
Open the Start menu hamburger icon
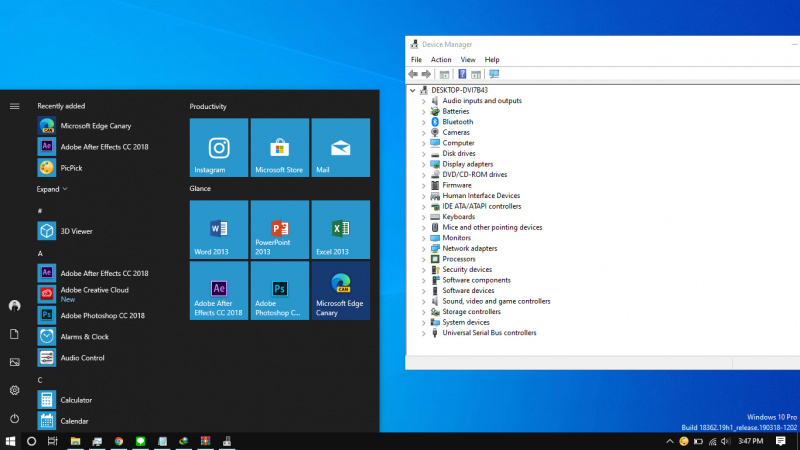14,106
